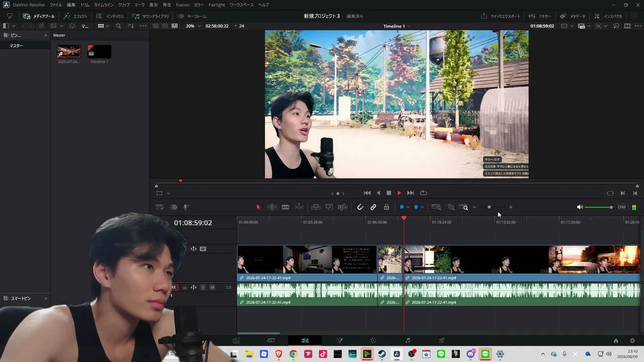The height and width of the screenshot is (362, 644).
Task: Click the Insert Clip icon
Action: coord(316,207)
